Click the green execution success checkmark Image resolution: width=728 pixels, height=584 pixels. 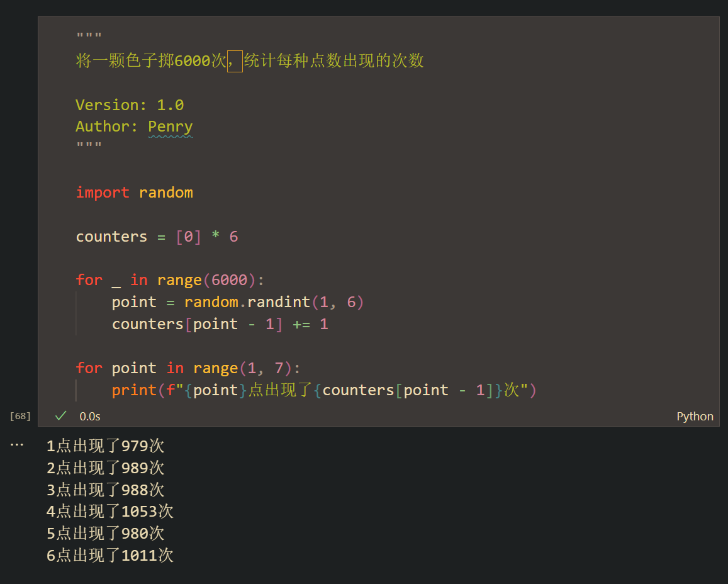pyautogui.click(x=60, y=416)
